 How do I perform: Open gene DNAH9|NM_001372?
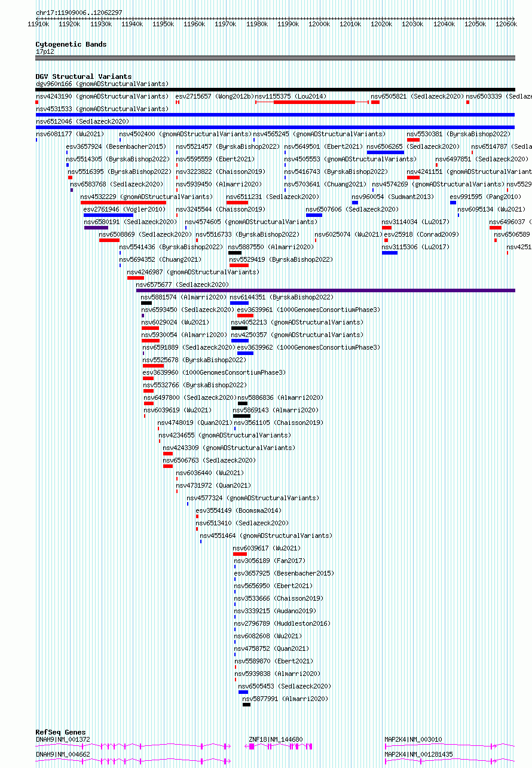pos(63,739)
